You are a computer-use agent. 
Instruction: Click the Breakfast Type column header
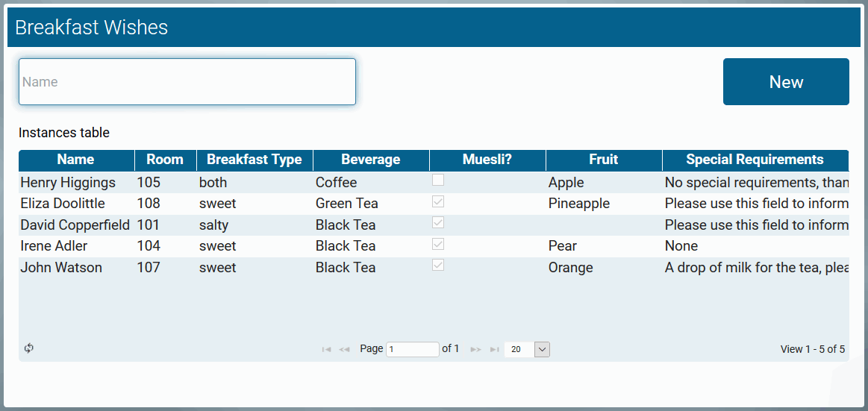[x=255, y=160]
